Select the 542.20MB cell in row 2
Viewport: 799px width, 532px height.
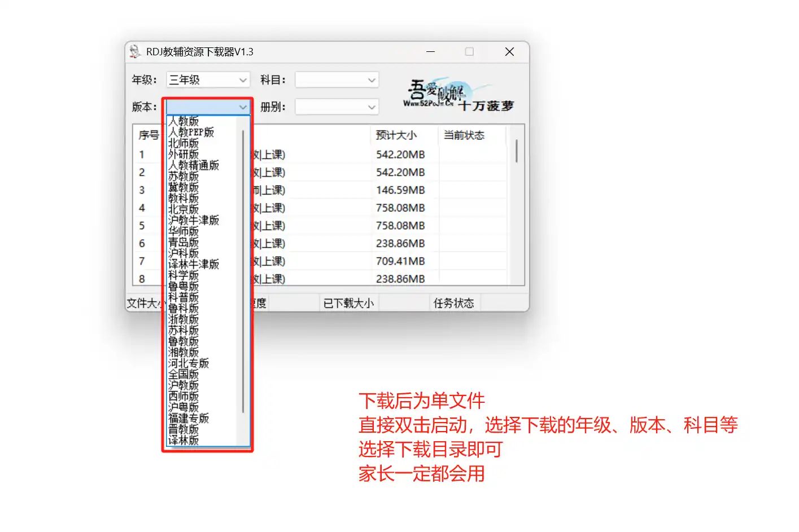pos(400,172)
